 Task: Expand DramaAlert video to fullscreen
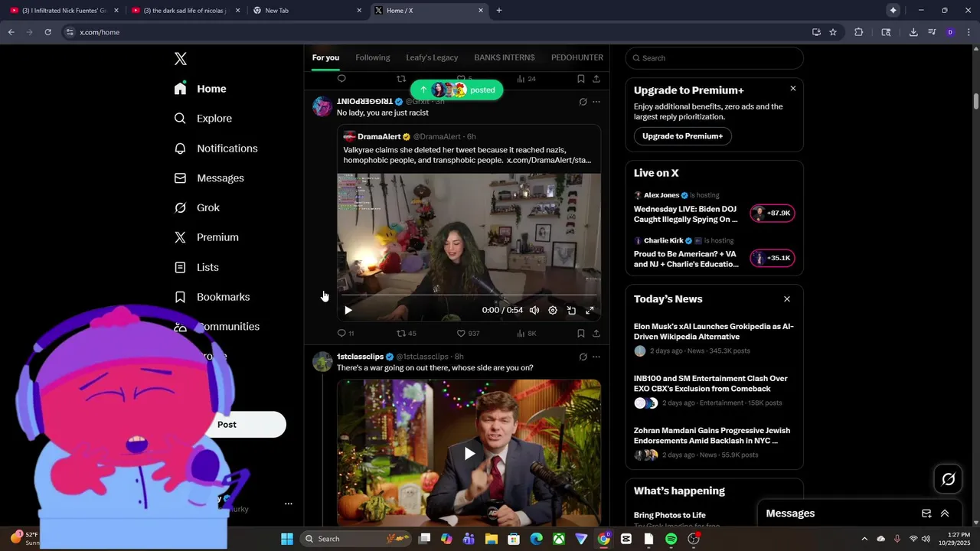point(590,310)
